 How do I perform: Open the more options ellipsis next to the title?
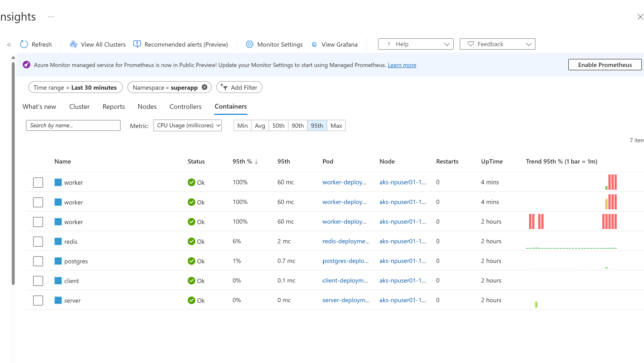[51, 17]
